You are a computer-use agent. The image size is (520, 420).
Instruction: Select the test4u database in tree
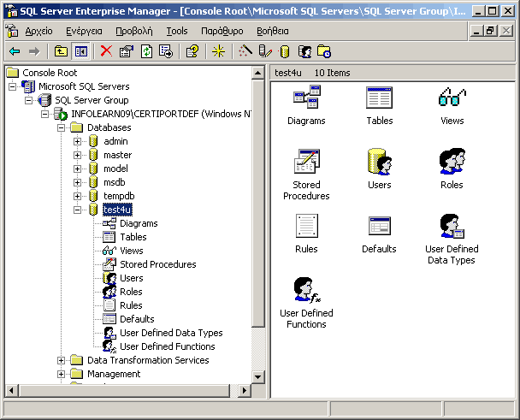click(117, 210)
